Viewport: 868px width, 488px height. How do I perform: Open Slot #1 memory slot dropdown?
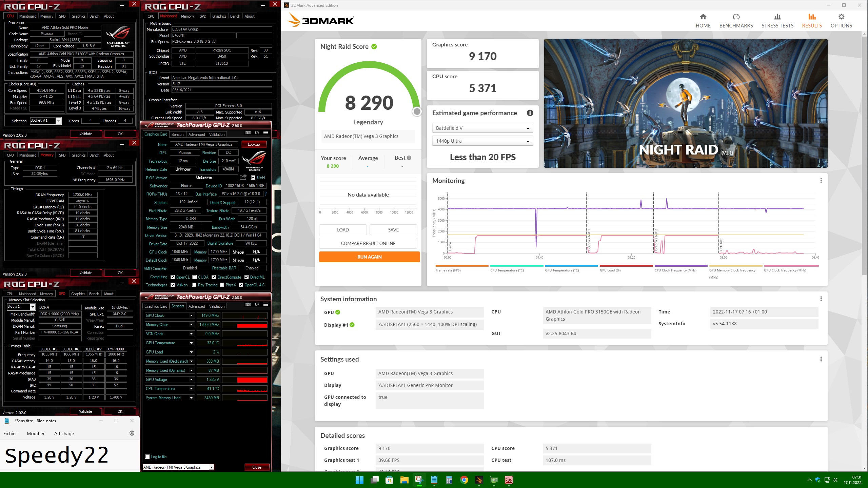[21, 307]
